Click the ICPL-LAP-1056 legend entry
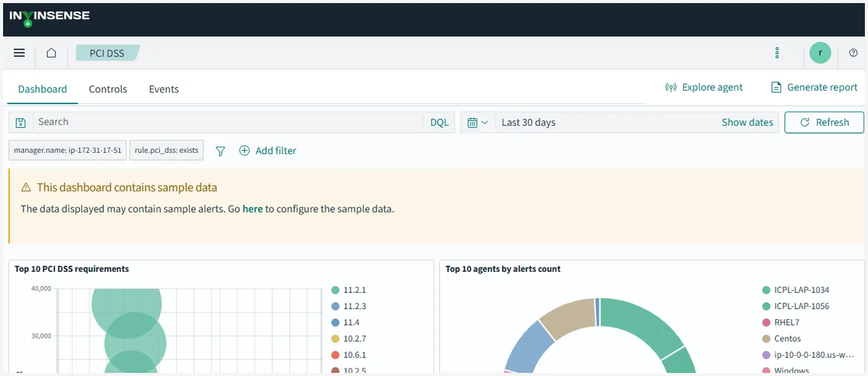The width and height of the screenshot is (868, 376). (x=795, y=306)
